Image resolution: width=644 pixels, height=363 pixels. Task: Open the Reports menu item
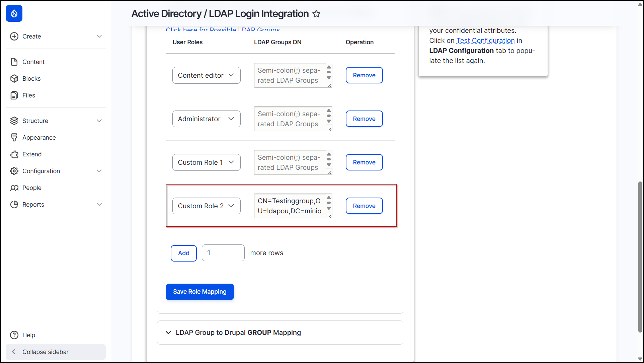(33, 204)
